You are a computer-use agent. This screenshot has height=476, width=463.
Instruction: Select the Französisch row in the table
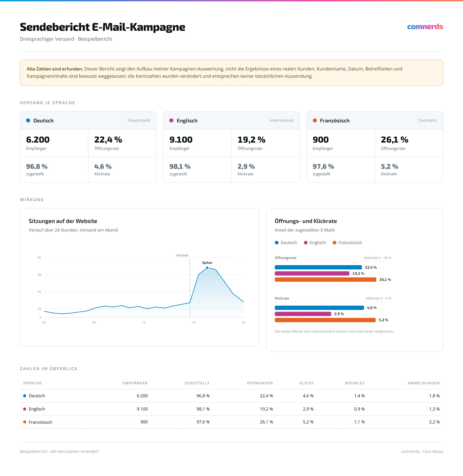(x=231, y=422)
